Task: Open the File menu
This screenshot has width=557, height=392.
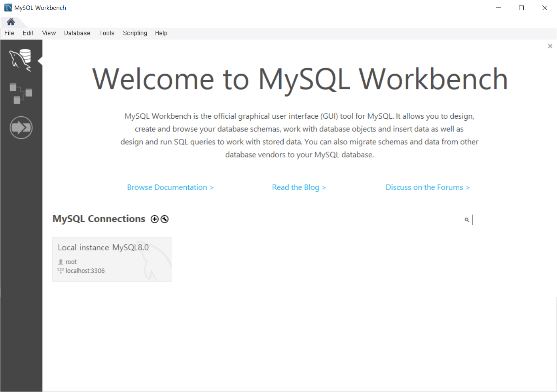Action: (x=9, y=33)
